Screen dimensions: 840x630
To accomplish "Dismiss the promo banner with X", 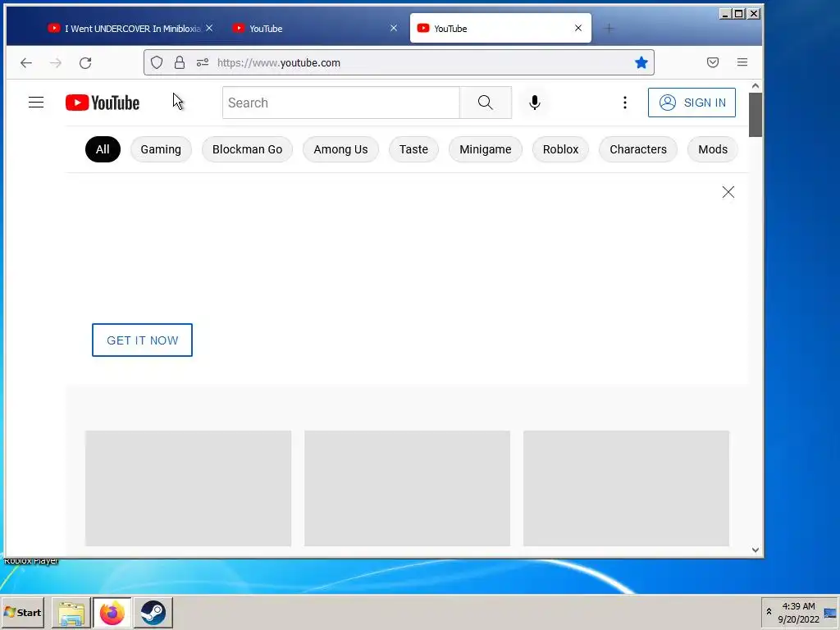I will coord(728,192).
